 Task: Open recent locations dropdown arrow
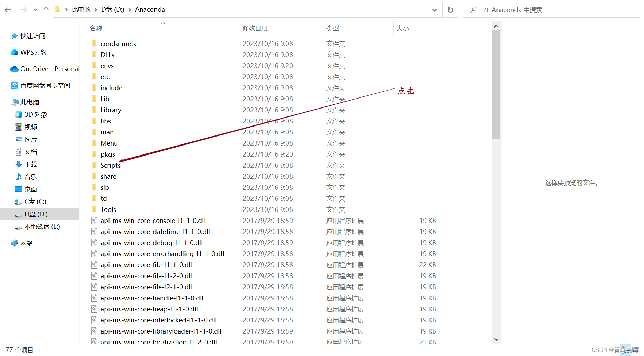tap(35, 10)
